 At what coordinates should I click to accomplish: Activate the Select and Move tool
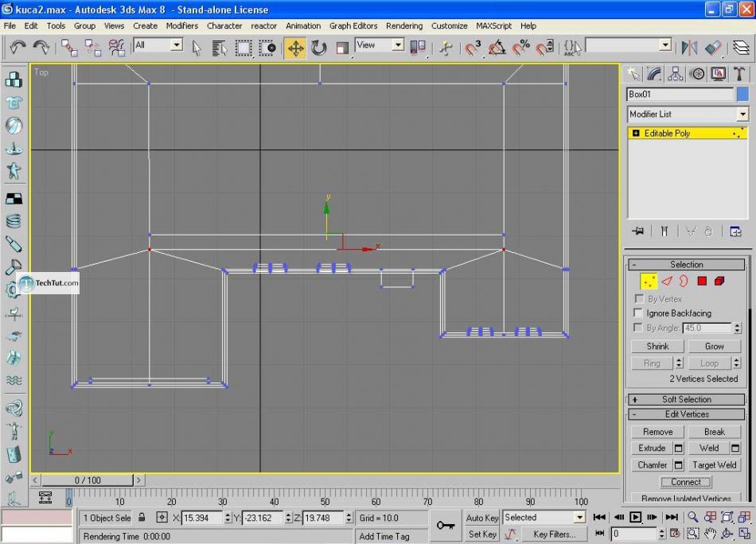tap(295, 49)
